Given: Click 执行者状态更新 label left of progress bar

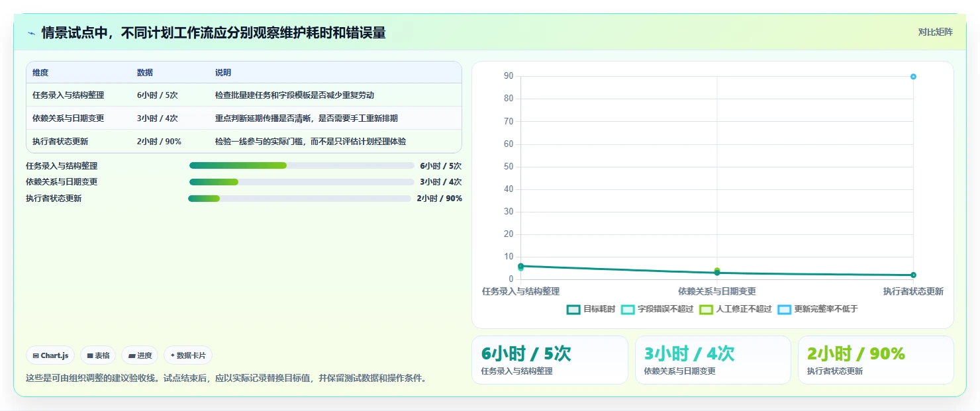Looking at the screenshot, I should coord(54,199).
